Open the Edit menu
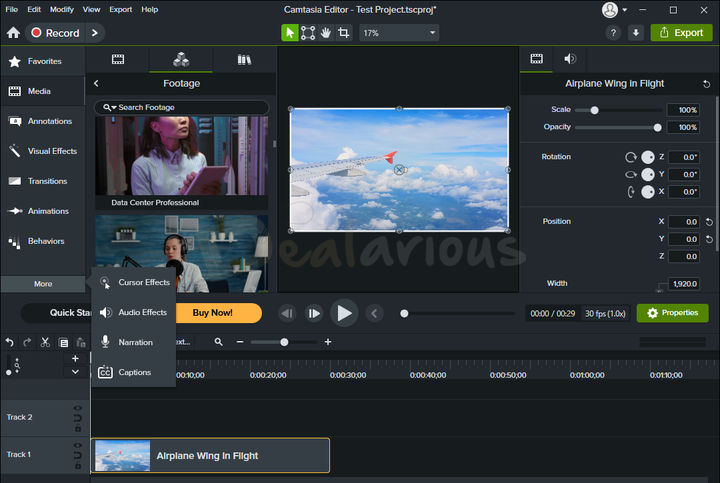 click(34, 9)
